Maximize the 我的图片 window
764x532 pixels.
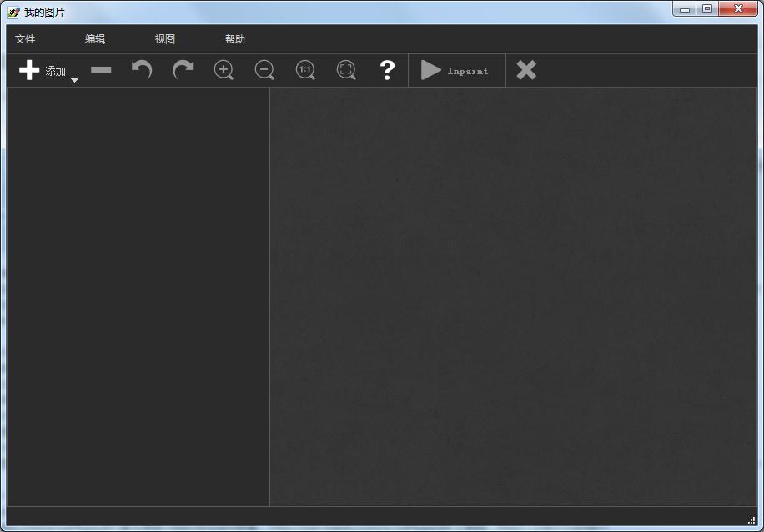[x=707, y=9]
